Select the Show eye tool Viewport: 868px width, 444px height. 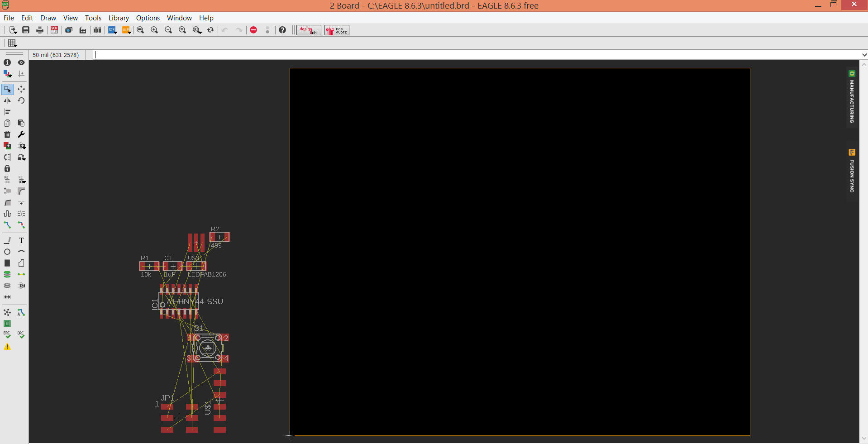21,62
